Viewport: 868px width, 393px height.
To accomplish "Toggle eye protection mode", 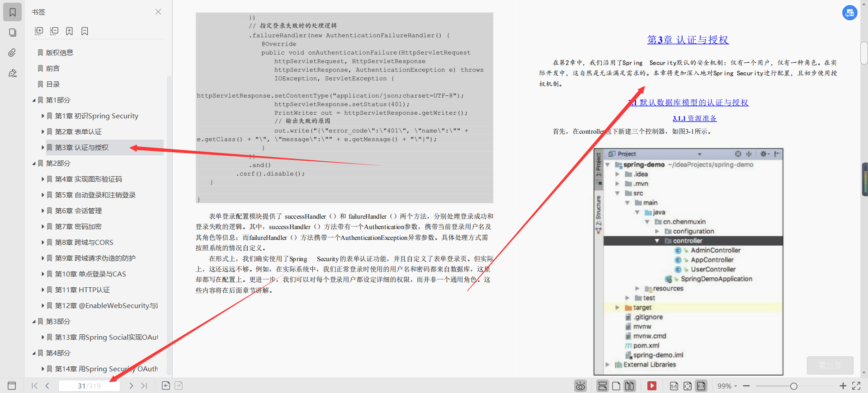I will pyautogui.click(x=580, y=386).
